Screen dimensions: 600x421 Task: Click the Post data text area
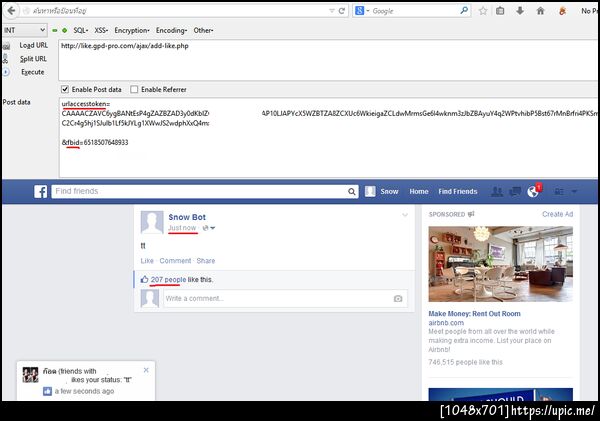coord(329,138)
